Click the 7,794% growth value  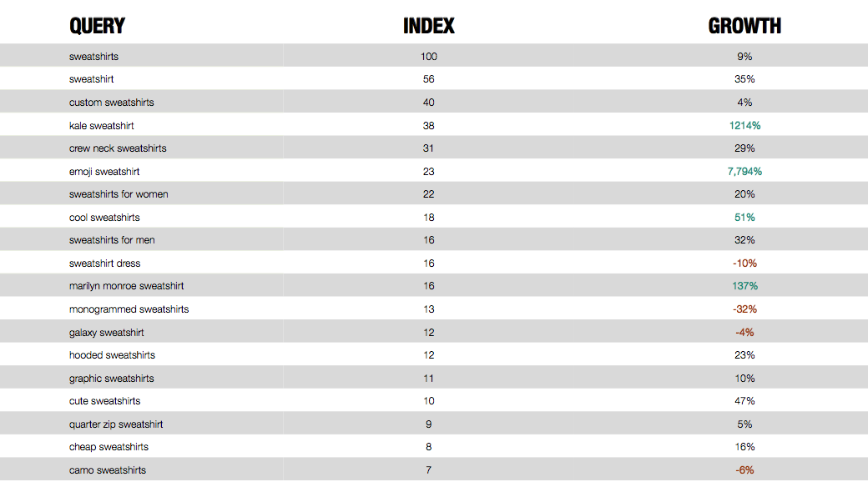click(x=744, y=172)
